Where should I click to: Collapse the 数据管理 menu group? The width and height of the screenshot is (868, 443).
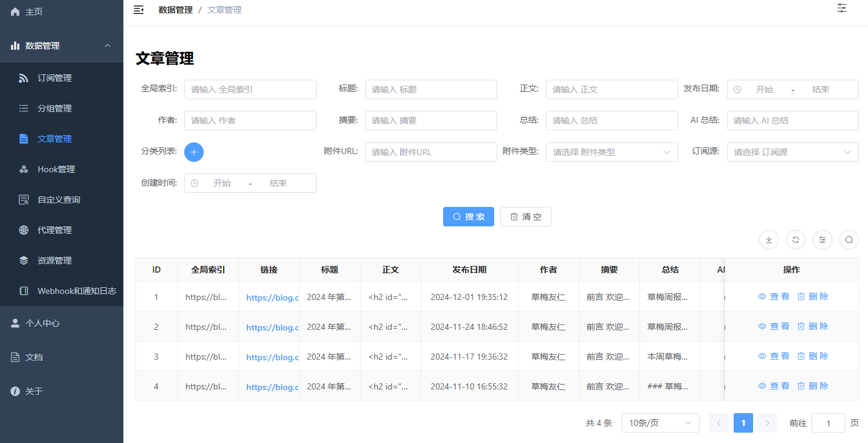tap(61, 46)
